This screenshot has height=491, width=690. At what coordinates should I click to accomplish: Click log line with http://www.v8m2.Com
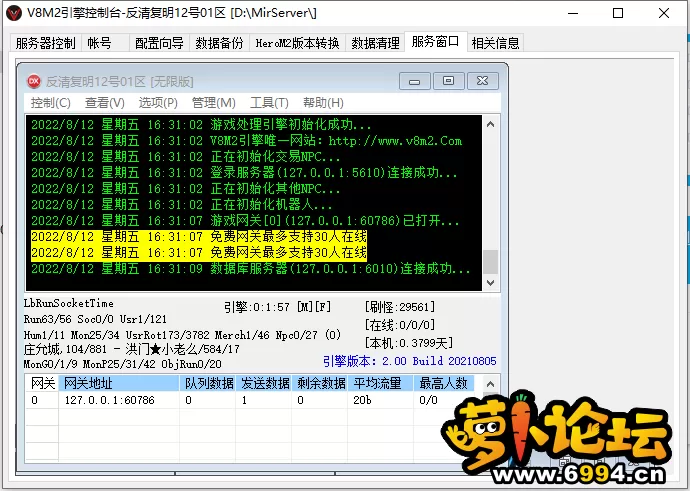246,141
